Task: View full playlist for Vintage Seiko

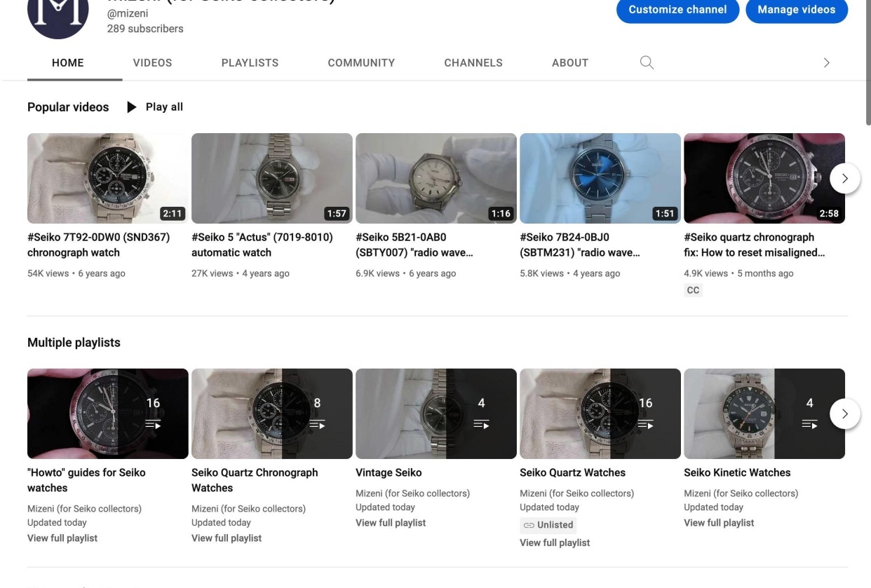Action: point(391,523)
